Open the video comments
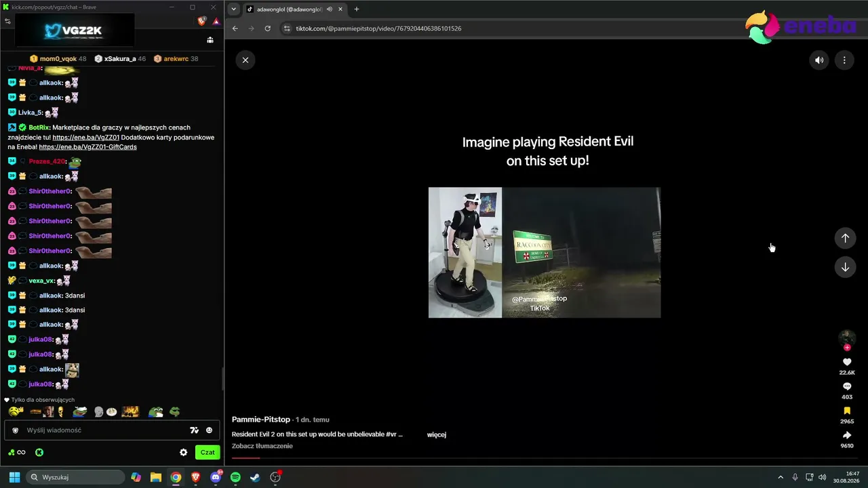The height and width of the screenshot is (488, 868). [x=847, y=387]
